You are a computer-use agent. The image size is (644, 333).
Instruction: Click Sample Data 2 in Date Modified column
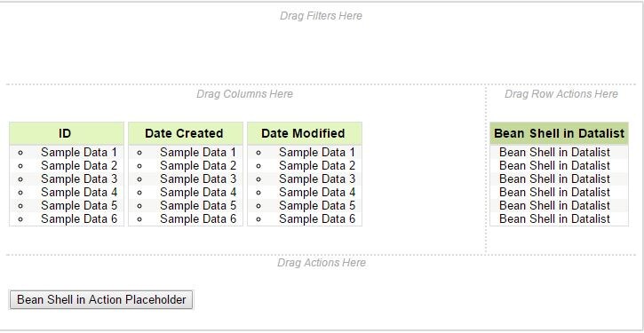[x=317, y=165]
